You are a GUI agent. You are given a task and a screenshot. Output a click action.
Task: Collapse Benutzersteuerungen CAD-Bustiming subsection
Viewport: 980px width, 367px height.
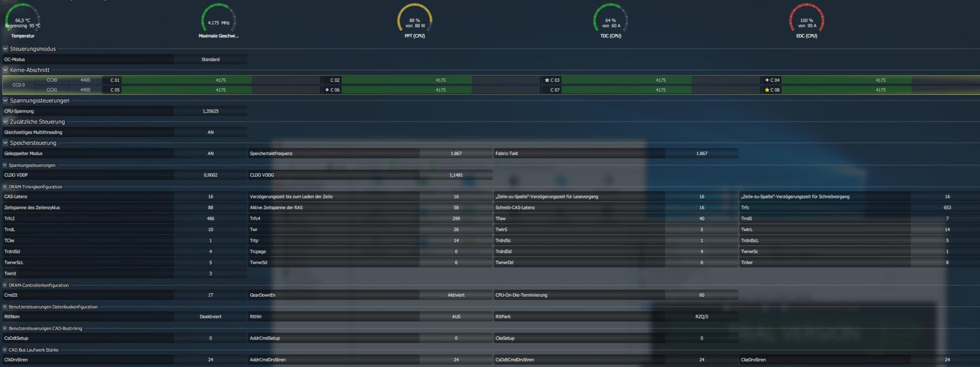pos(5,328)
